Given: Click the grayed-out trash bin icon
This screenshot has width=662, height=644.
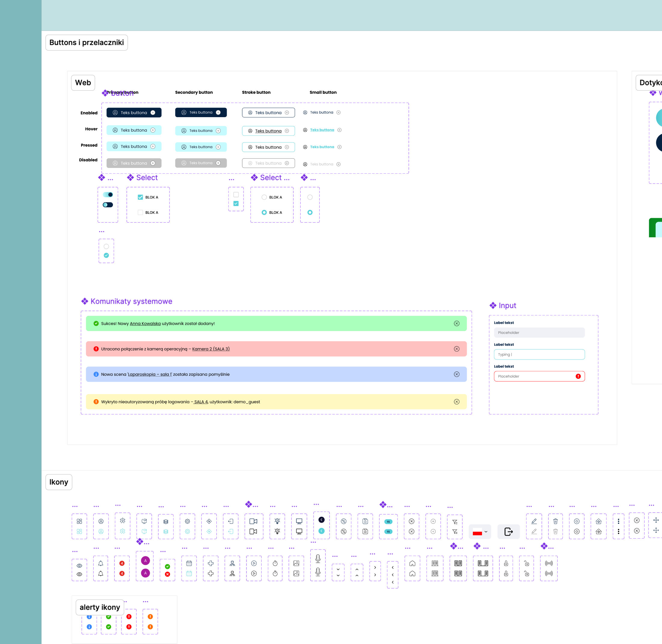Looking at the screenshot, I should (x=555, y=532).
